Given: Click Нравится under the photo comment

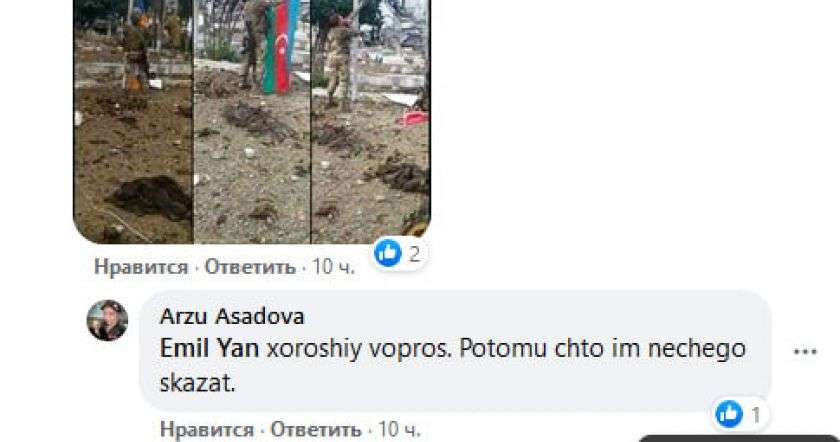Looking at the screenshot, I should tap(141, 266).
